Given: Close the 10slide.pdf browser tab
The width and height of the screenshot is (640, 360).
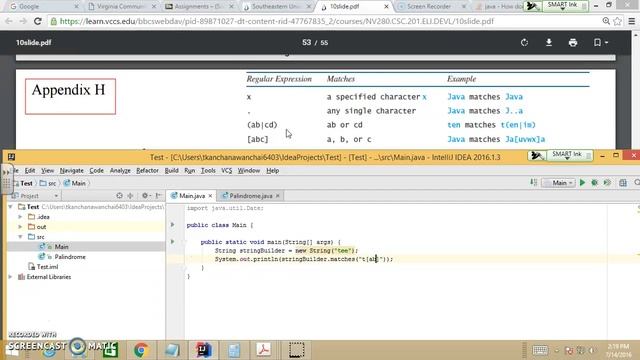Looking at the screenshot, I should click(x=386, y=7).
